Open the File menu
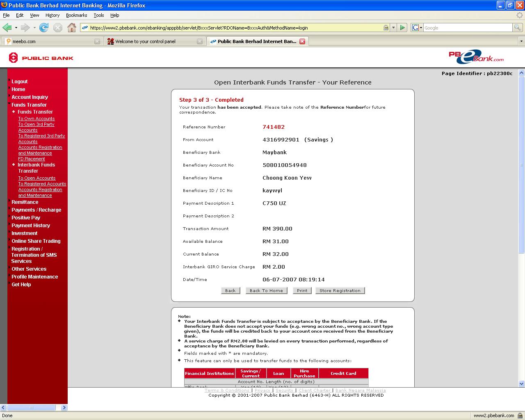Viewport: 525px width, 420px height. pos(6,15)
